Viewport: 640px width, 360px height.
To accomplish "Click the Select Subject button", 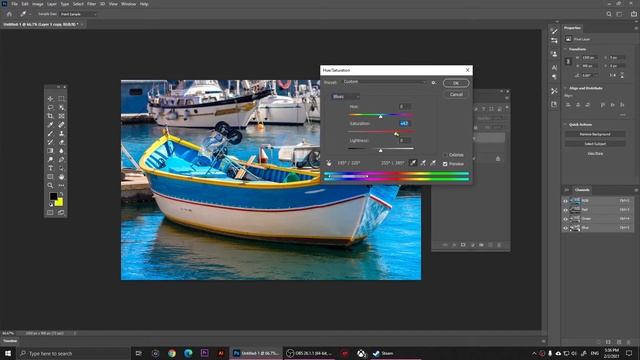I will tap(595, 144).
